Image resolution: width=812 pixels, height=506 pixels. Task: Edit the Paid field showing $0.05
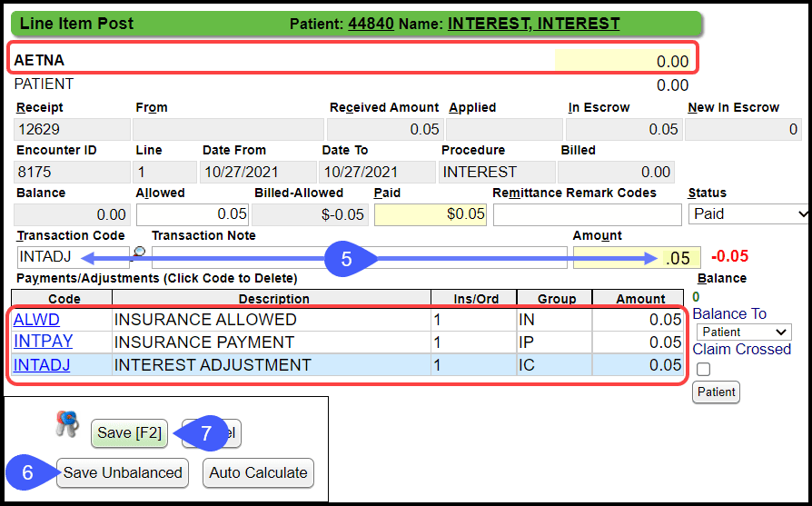pyautogui.click(x=430, y=214)
